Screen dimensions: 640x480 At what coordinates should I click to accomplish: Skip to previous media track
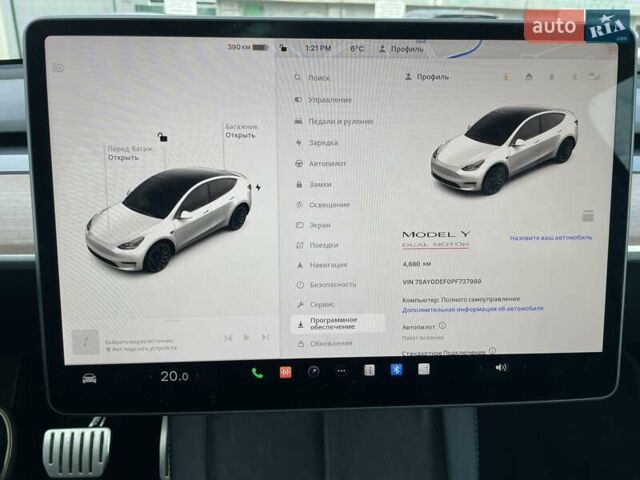(228, 338)
